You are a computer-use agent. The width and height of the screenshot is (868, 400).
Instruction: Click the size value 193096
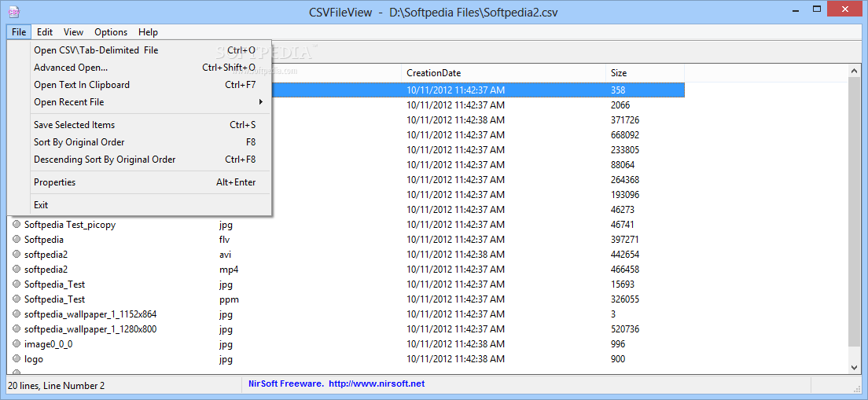coord(625,195)
